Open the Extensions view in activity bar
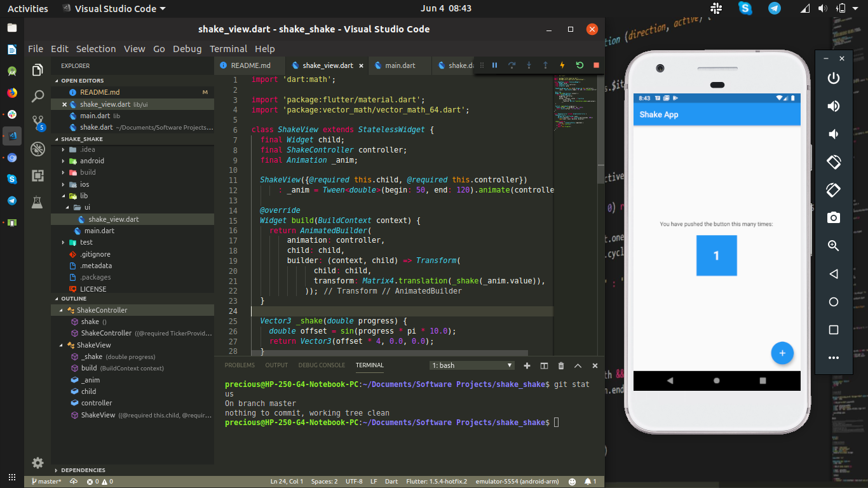The height and width of the screenshot is (488, 868). pyautogui.click(x=37, y=176)
